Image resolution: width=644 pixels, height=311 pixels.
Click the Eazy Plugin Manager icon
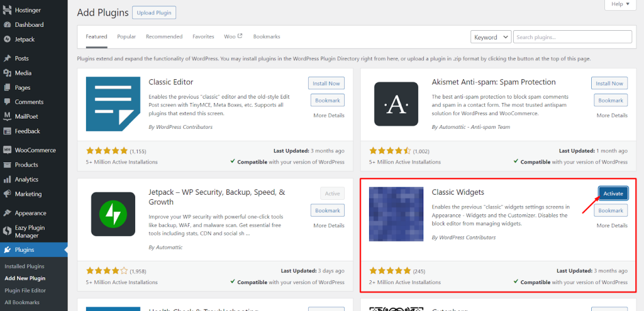[7, 231]
